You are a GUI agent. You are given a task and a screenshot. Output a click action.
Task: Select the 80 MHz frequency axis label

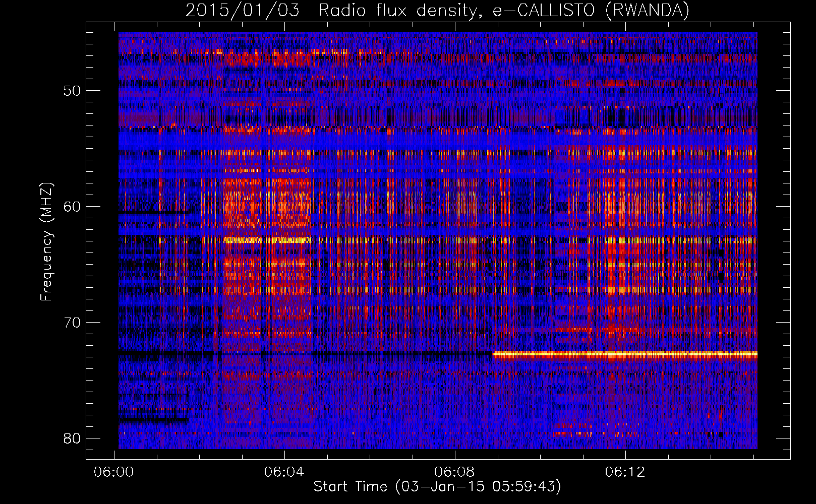[x=72, y=438]
